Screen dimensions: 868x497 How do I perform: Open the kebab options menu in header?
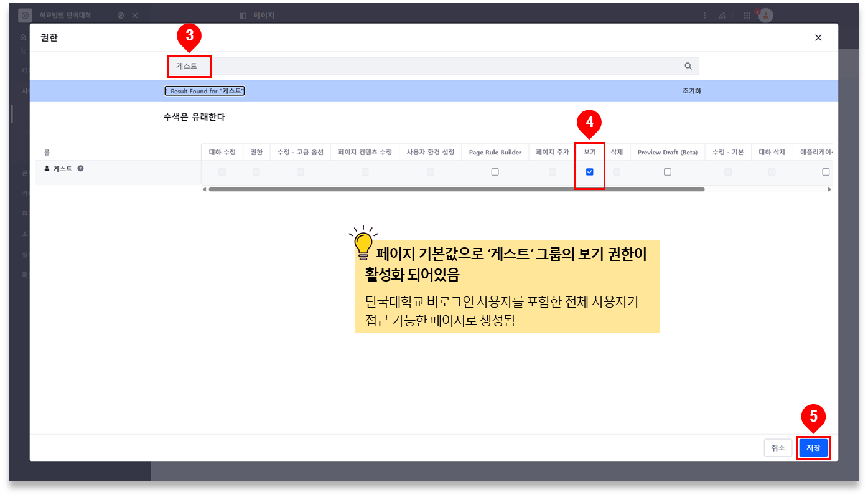[704, 16]
